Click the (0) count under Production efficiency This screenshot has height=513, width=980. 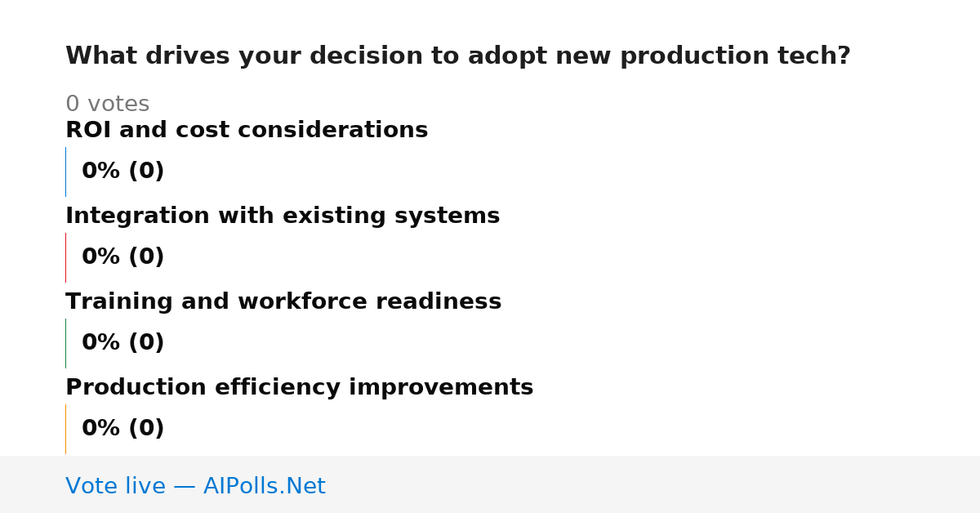(x=147, y=429)
